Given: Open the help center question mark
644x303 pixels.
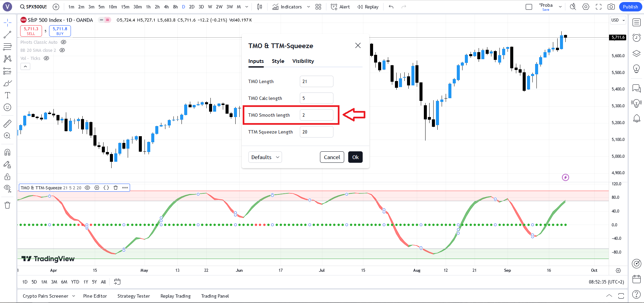Looking at the screenshot, I should pos(637,294).
